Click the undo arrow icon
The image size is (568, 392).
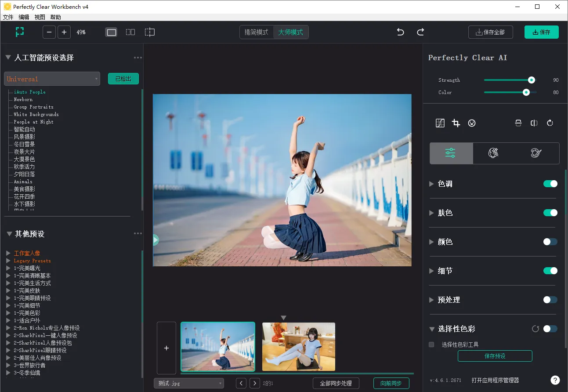(x=400, y=32)
